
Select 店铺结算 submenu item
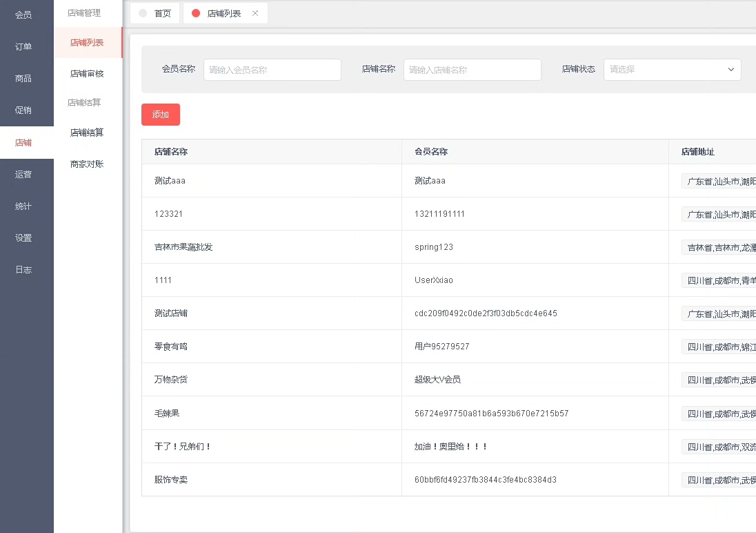[x=87, y=133]
